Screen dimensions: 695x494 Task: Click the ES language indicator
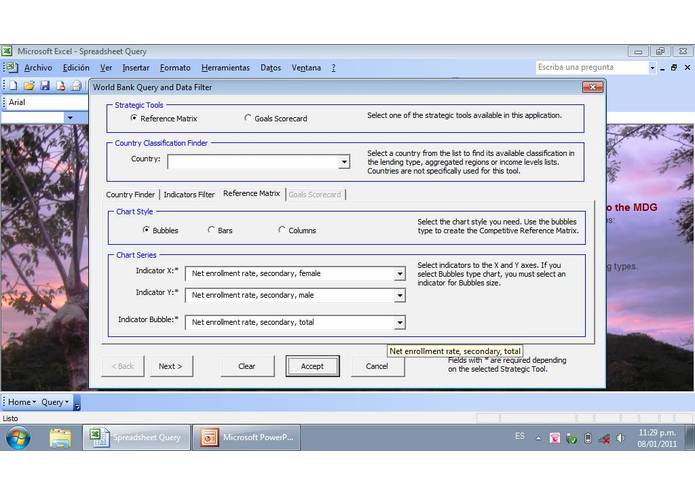pyautogui.click(x=520, y=436)
